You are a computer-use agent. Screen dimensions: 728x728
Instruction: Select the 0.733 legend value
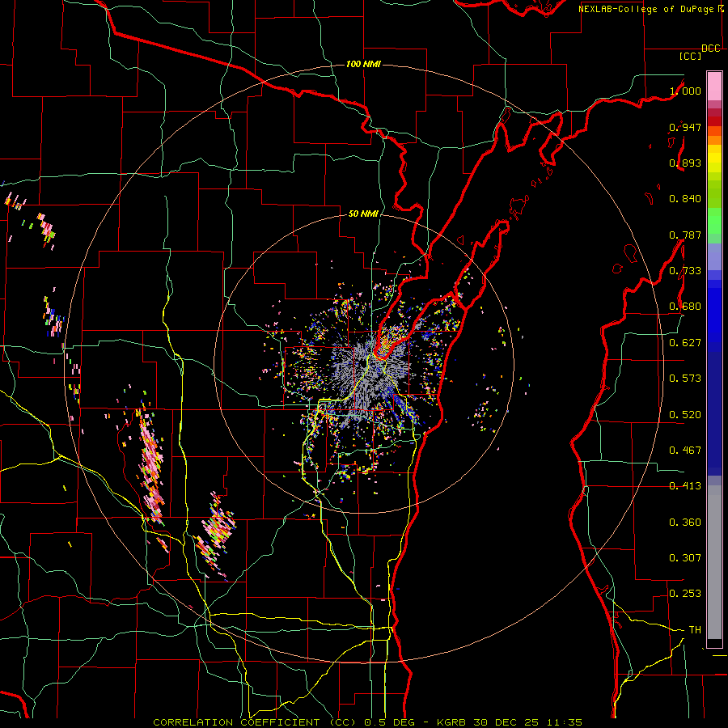(x=685, y=271)
